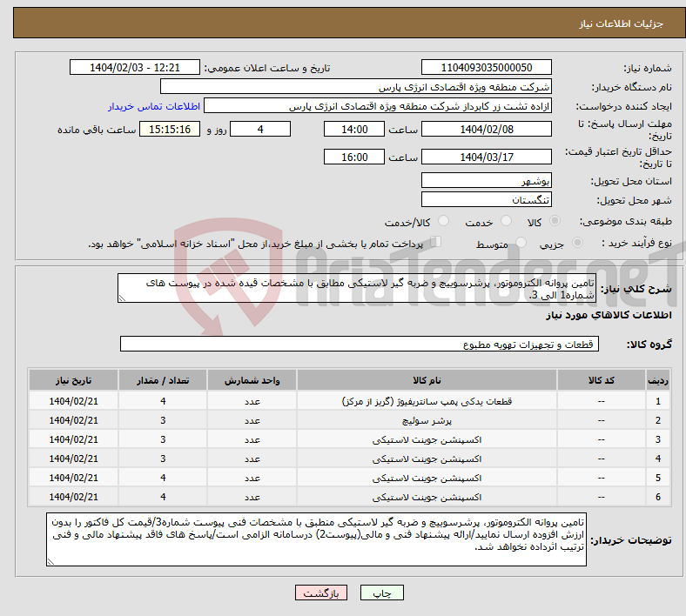Viewport: 686px width, 616px height.
Task: Click the تعداد / مقدار column header
Action: click(163, 380)
